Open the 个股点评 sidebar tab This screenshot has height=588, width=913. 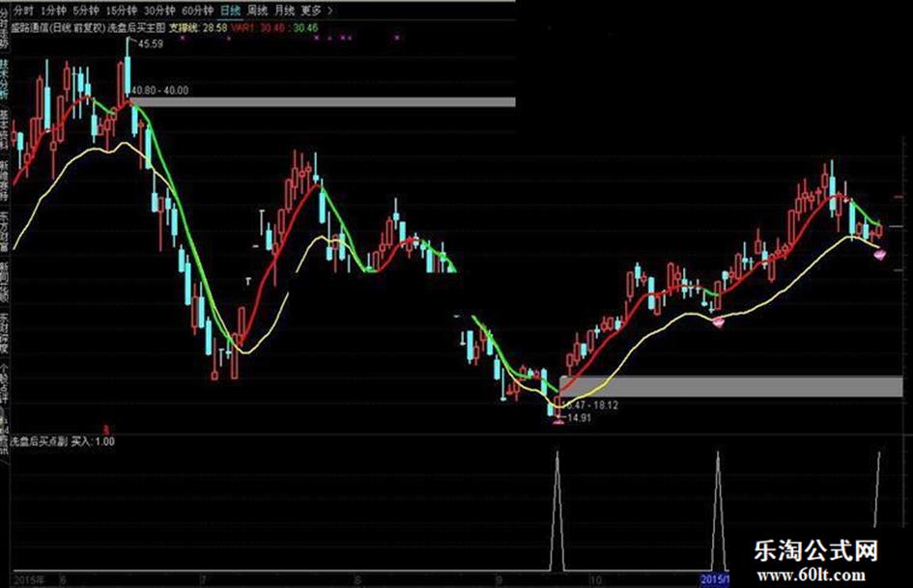click(5, 384)
